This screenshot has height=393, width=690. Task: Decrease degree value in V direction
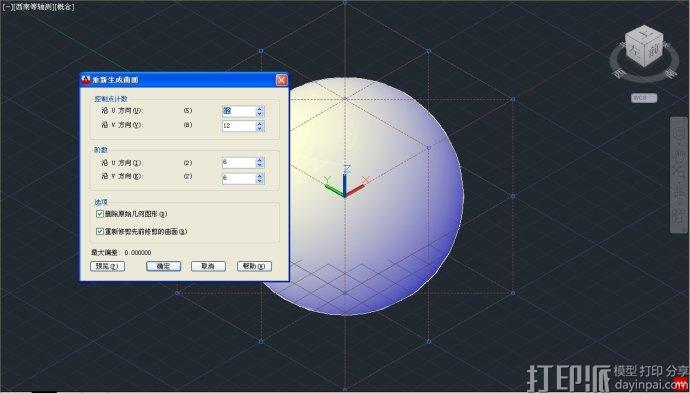tap(260, 181)
